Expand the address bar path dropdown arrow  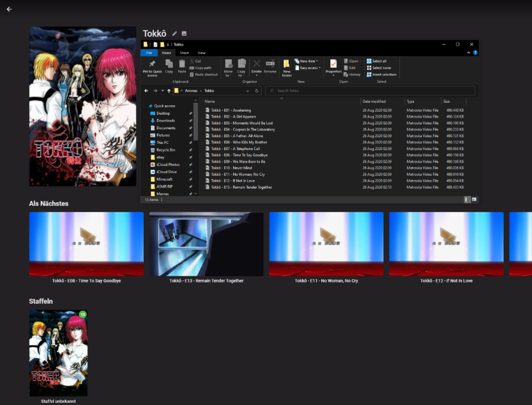pyautogui.click(x=248, y=91)
